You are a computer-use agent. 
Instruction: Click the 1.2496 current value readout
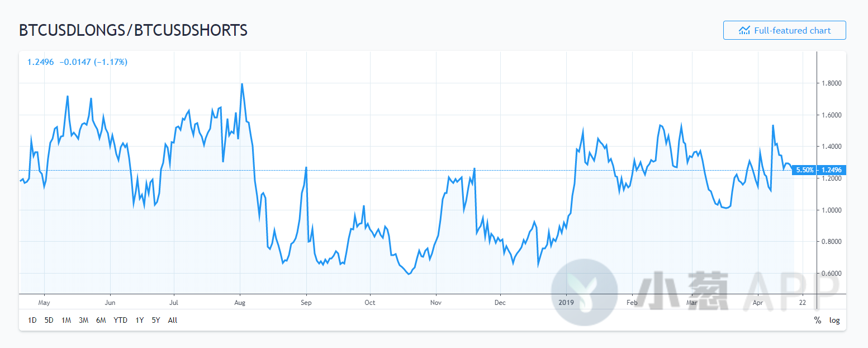pyautogui.click(x=41, y=62)
